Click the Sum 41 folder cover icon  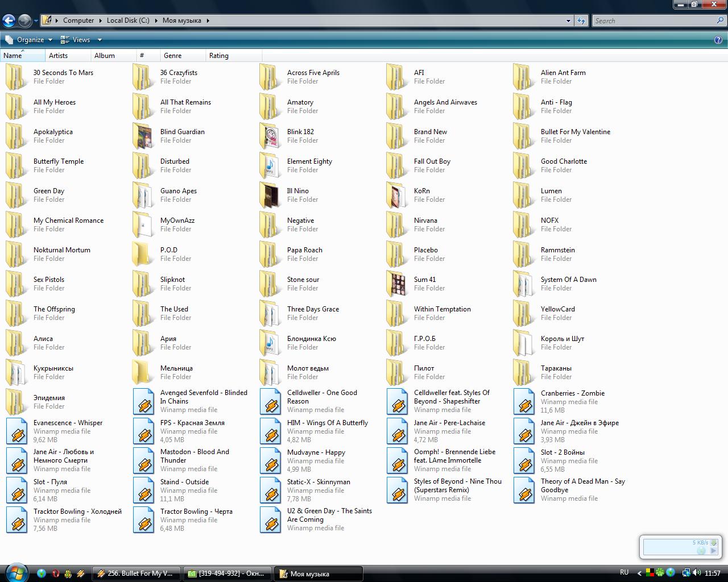click(x=396, y=284)
